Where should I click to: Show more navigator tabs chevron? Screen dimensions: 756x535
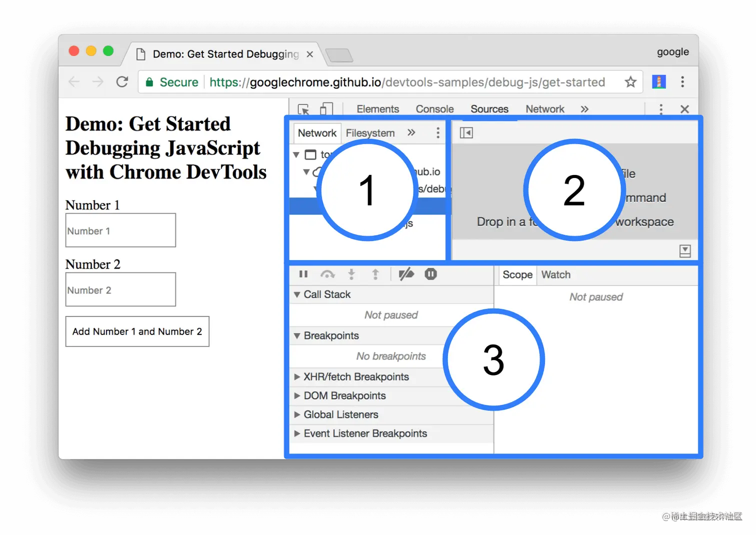coord(411,132)
